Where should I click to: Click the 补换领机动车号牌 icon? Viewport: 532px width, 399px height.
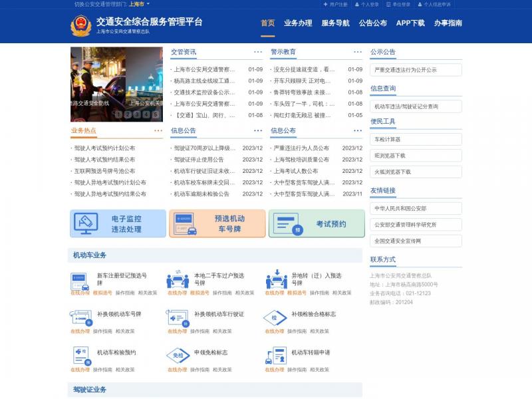click(80, 318)
